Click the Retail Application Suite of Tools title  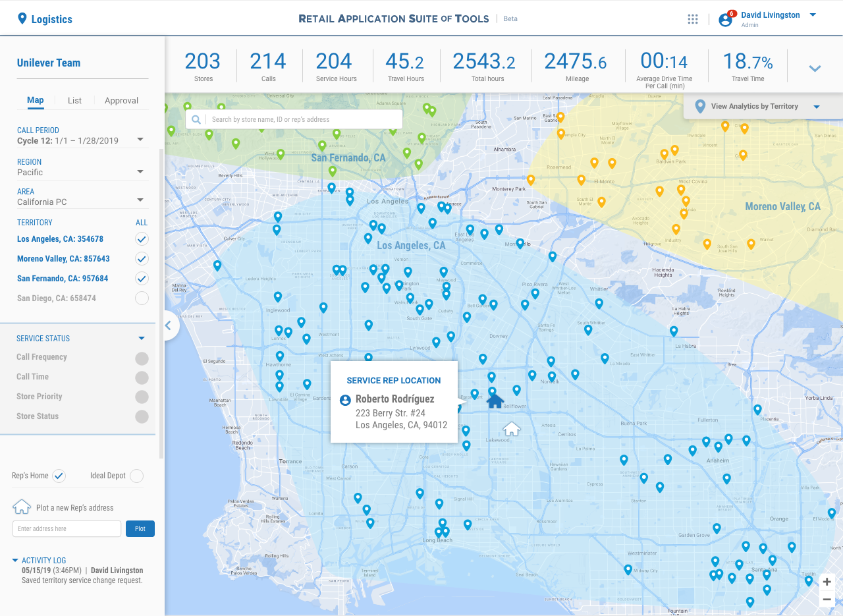click(x=394, y=18)
